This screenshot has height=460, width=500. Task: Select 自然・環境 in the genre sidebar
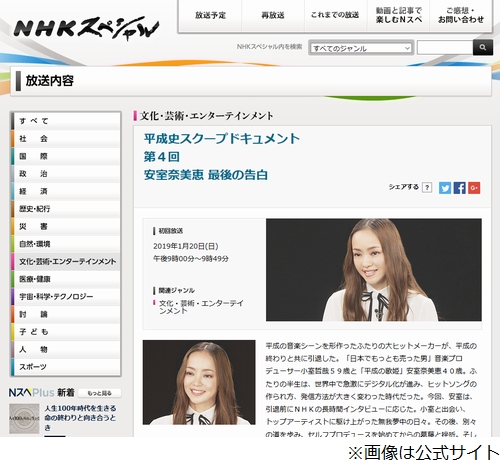pos(65,244)
